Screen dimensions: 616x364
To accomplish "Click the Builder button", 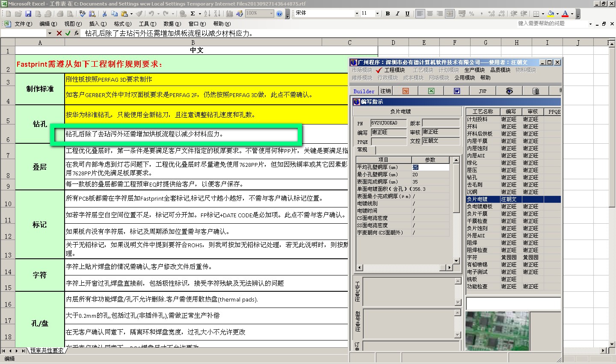I will click(364, 91).
